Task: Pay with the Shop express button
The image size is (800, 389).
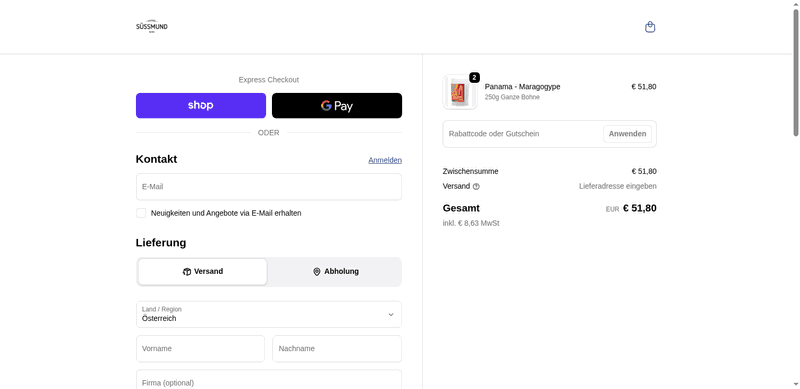Action: point(201,106)
